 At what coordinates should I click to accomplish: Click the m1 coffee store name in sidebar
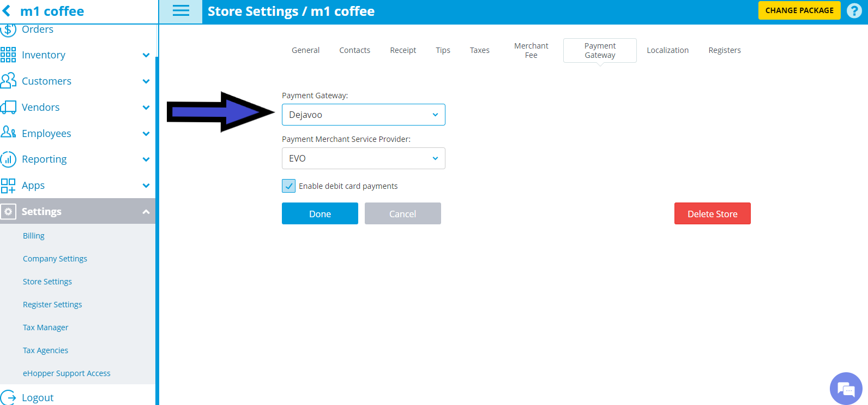pyautogui.click(x=52, y=11)
